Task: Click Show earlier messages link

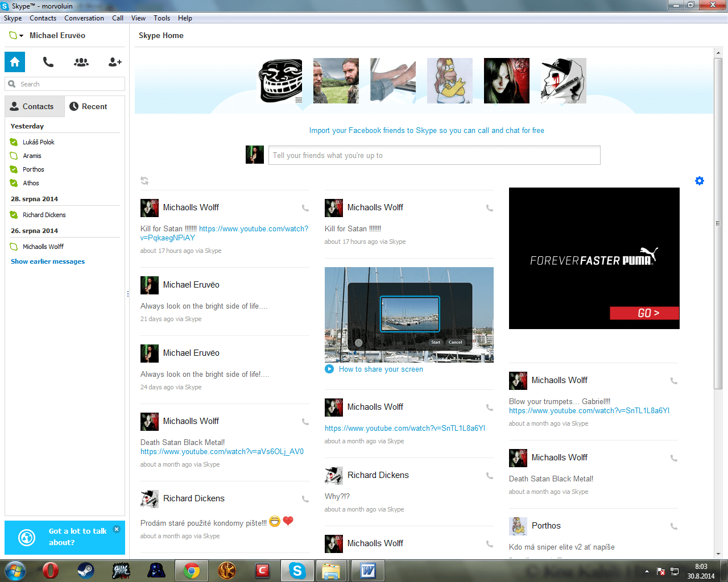Action: 48,261
